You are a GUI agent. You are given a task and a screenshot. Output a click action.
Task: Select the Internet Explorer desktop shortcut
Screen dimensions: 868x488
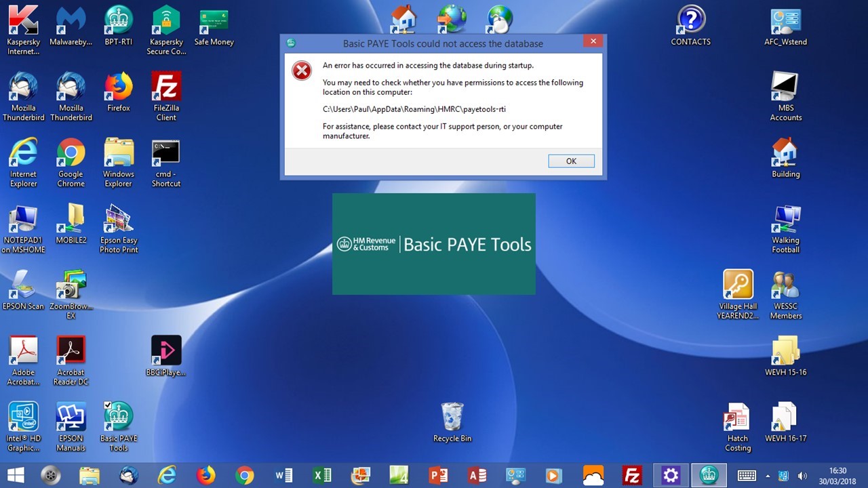24,163
